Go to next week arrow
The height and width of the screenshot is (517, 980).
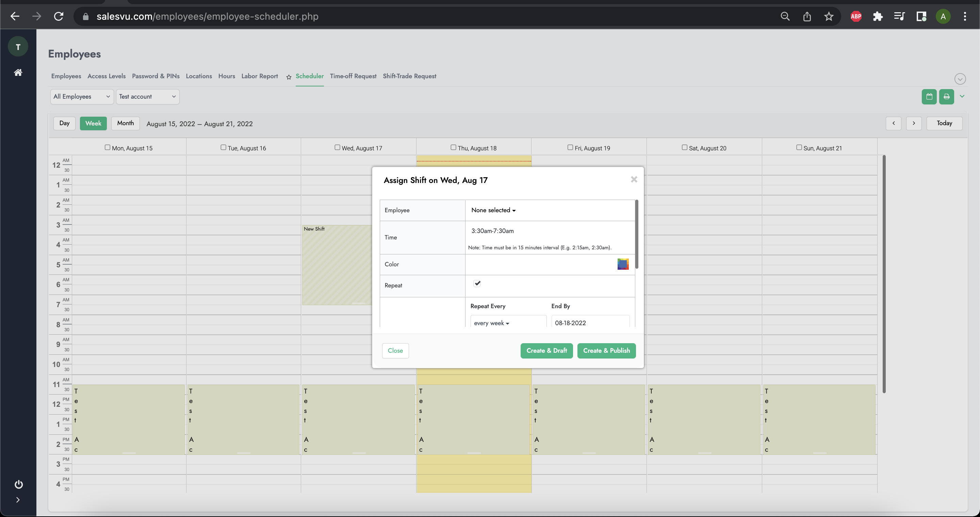tap(913, 123)
